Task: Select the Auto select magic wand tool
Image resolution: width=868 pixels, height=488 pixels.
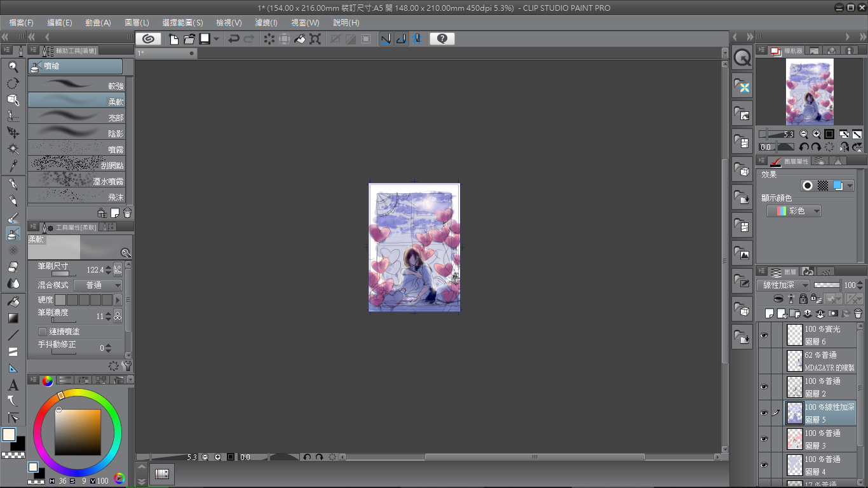Action: pyautogui.click(x=13, y=149)
